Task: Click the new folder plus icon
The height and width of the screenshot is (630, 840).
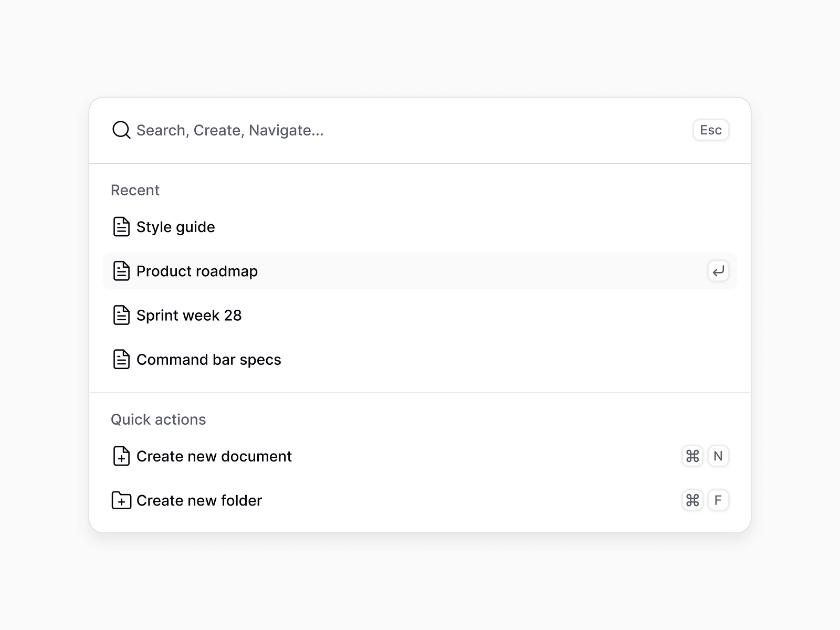Action: coord(121,500)
